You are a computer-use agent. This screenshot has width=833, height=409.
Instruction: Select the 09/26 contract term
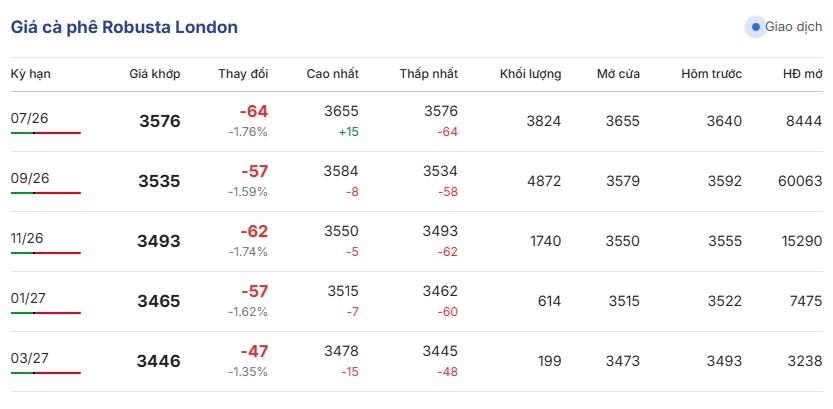(30, 178)
